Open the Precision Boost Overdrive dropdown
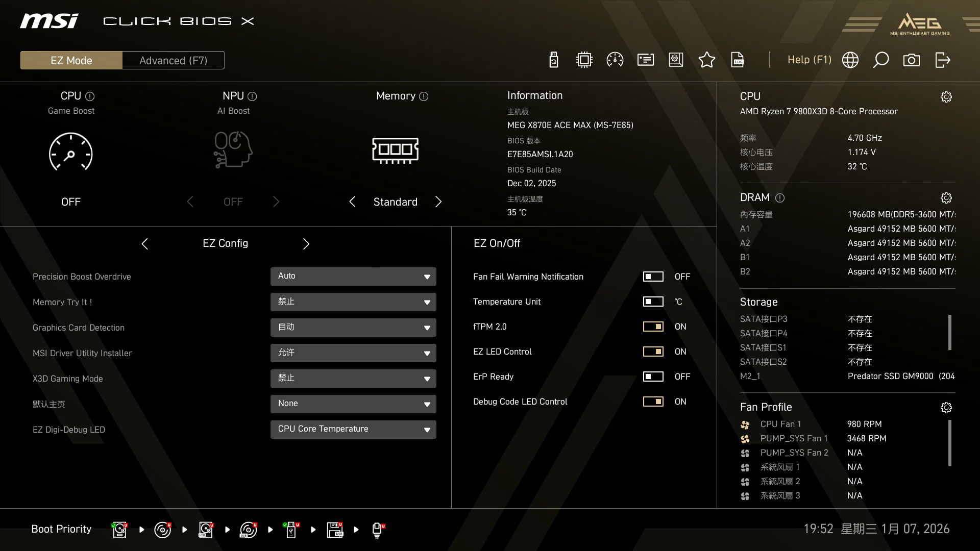The width and height of the screenshot is (980, 551). 353,277
